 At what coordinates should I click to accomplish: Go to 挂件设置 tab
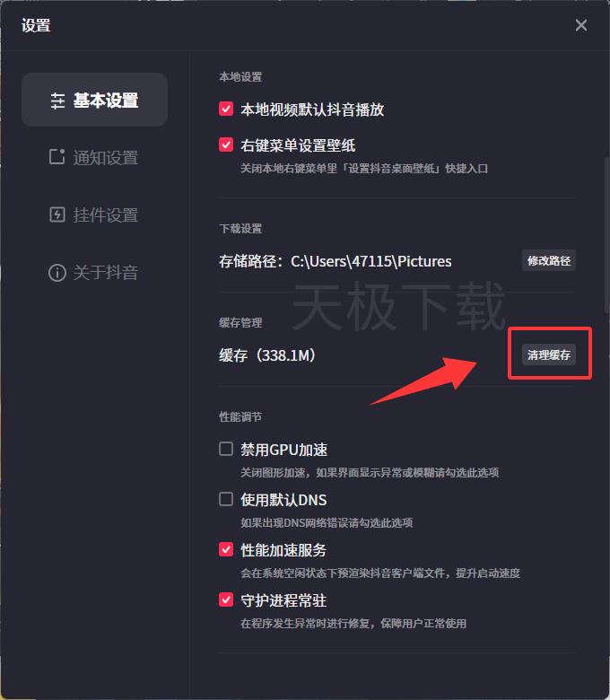coord(94,214)
